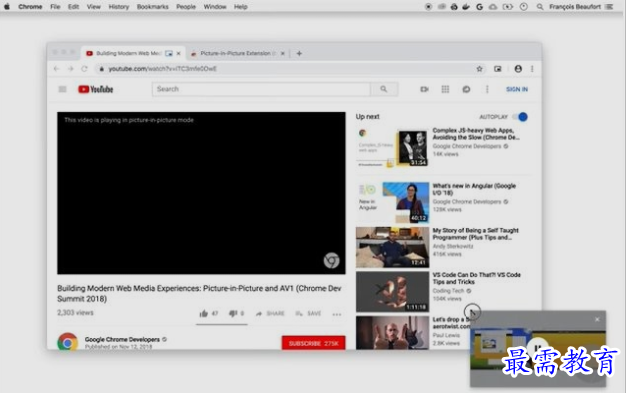Open more actions ellipsis below video
This screenshot has width=626, height=393.
tap(337, 314)
